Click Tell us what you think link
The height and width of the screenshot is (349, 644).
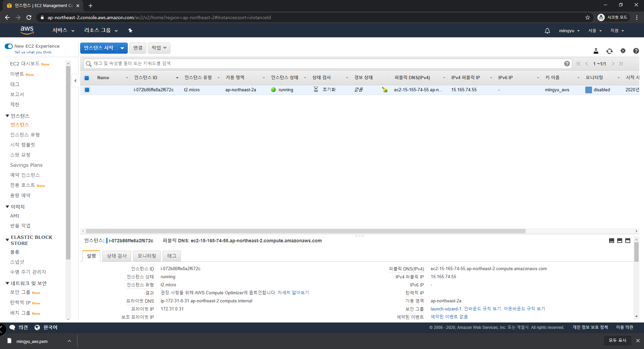(x=33, y=52)
